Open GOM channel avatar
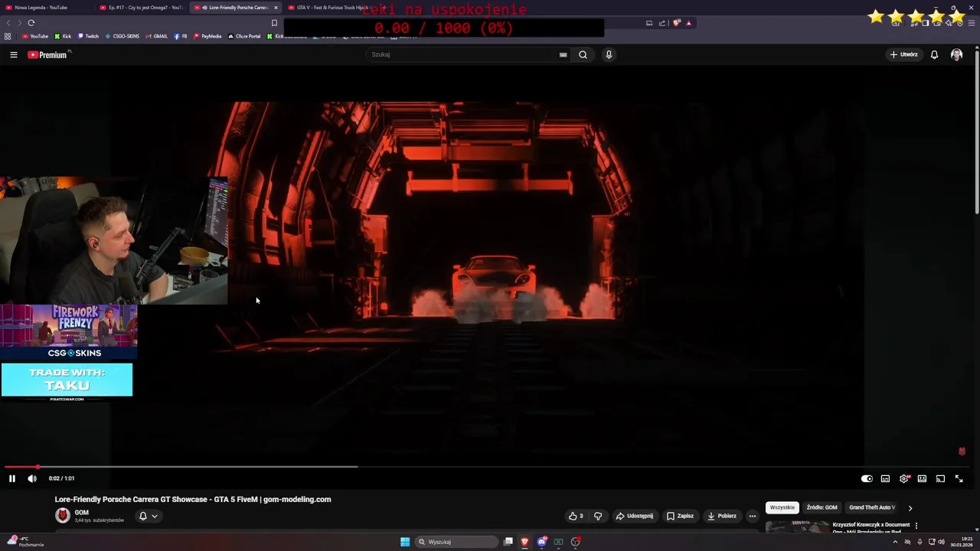This screenshot has width=980, height=551. click(x=63, y=516)
